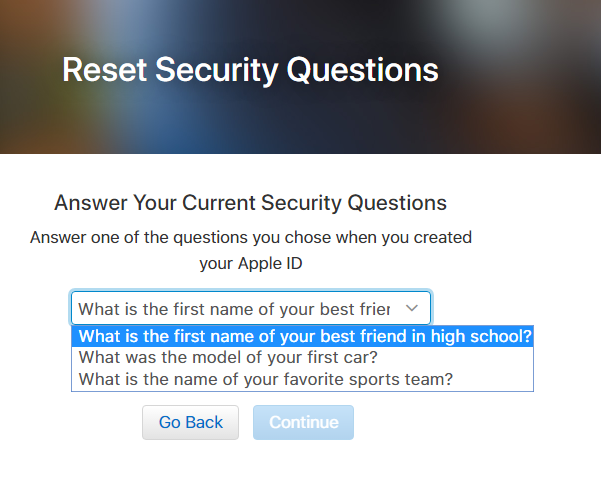Click the truncated selected question text in the field
601x486 pixels.
coord(234,308)
